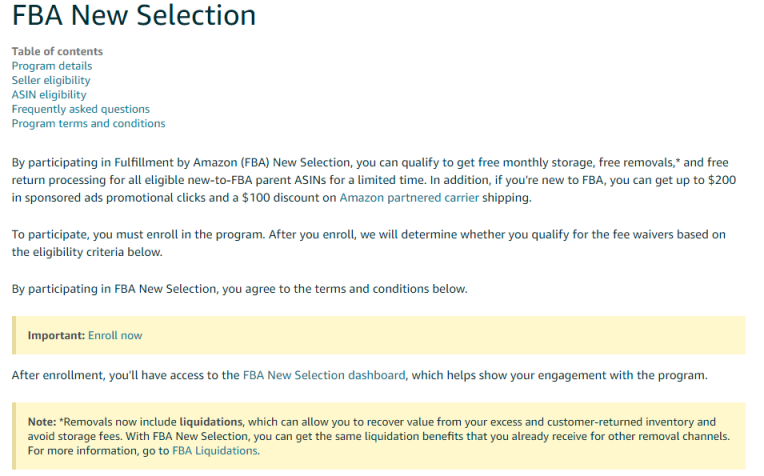Click the Enroll now link
764x476 pixels.
point(115,336)
